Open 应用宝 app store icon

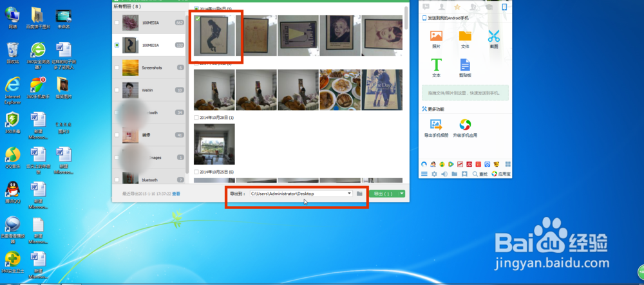[501, 174]
